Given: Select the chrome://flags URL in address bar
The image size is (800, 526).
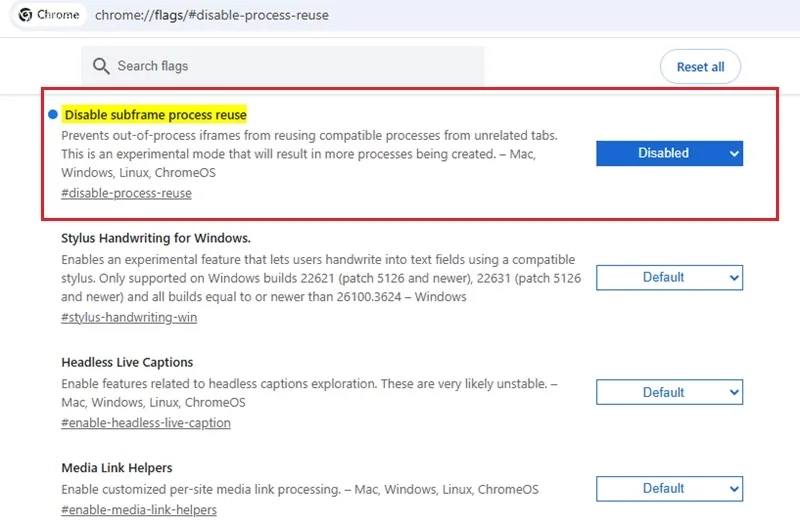Looking at the screenshot, I should click(x=212, y=15).
